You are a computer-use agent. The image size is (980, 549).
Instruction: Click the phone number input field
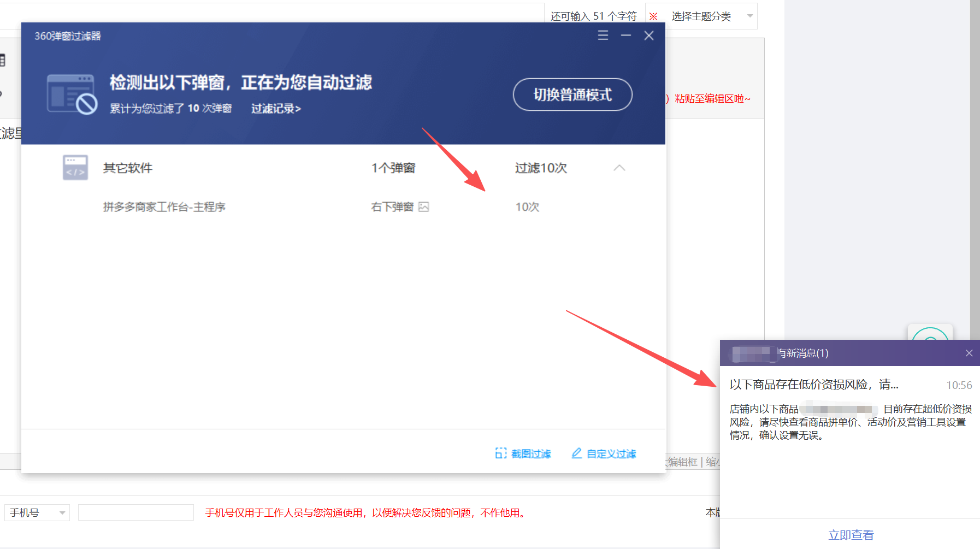click(136, 512)
